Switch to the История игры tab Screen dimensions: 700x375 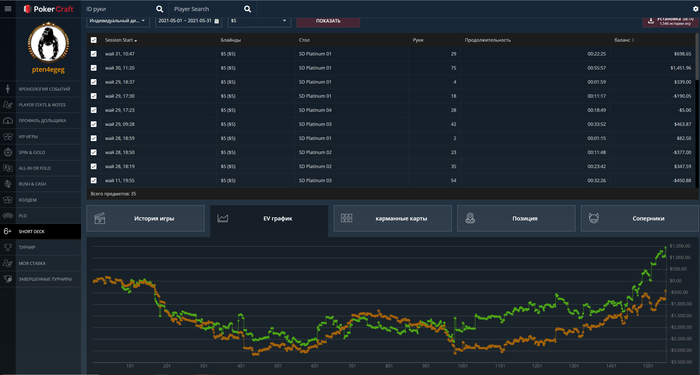coord(146,218)
